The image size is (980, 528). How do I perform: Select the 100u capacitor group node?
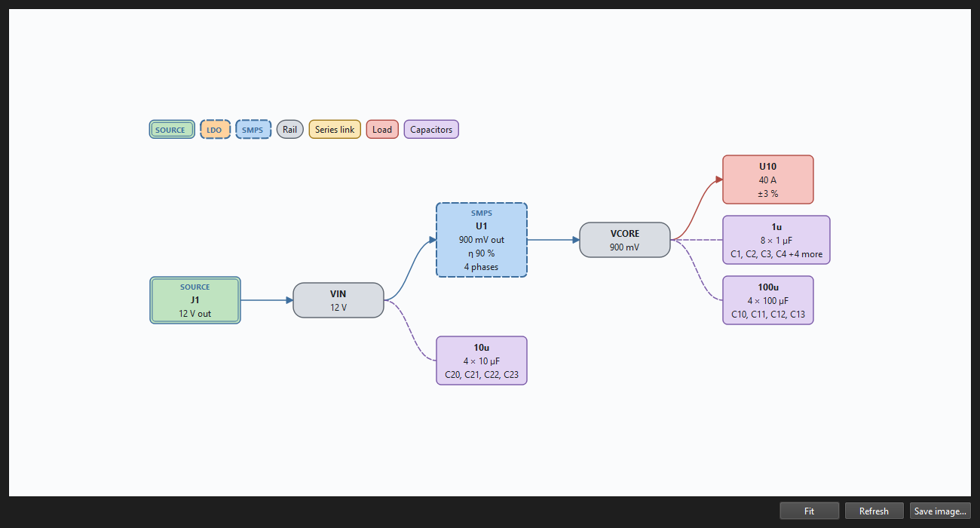(768, 300)
